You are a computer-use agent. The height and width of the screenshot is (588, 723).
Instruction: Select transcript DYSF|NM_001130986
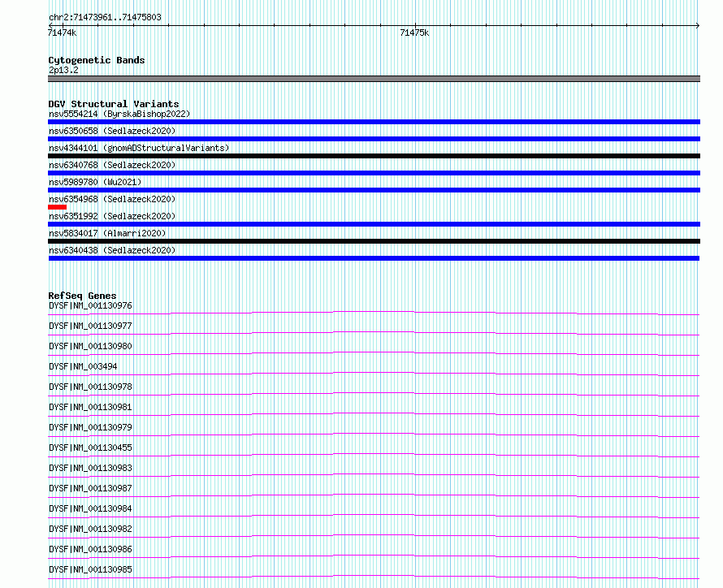click(90, 549)
